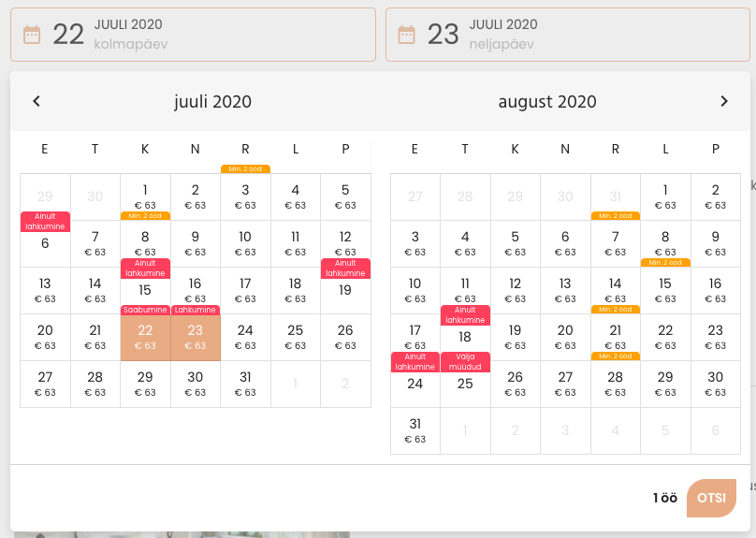Viewport: 756px width, 538px height.
Task: Select 15 juuli marked Ainult lahkumine
Action: (145, 291)
